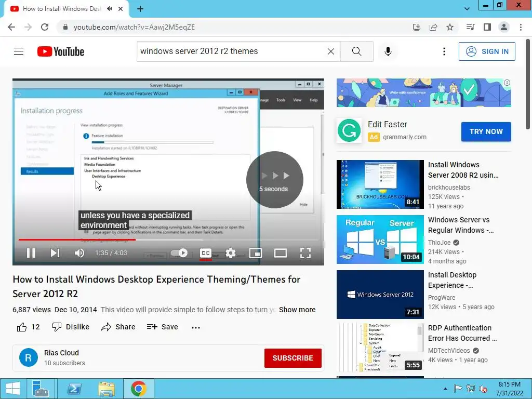Close the How to Install Windows tab

click(x=121, y=9)
